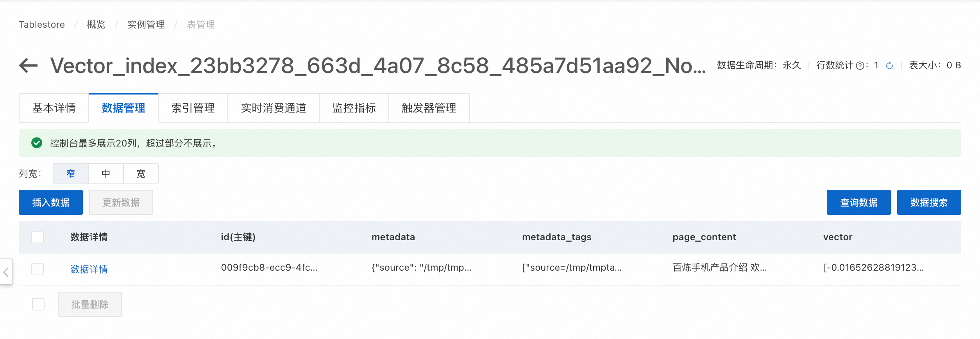Open the 数据详情 link in first row
980x339 pixels.
pyautogui.click(x=89, y=269)
